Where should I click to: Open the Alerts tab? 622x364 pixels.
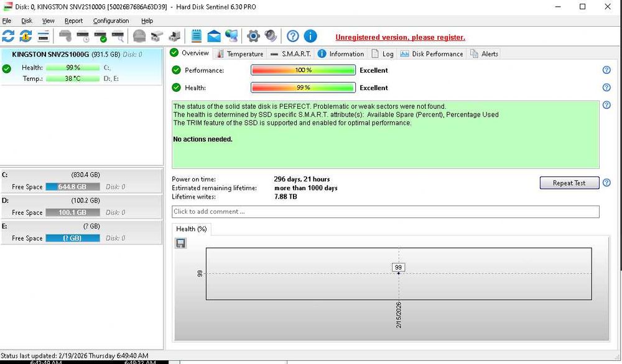(485, 54)
